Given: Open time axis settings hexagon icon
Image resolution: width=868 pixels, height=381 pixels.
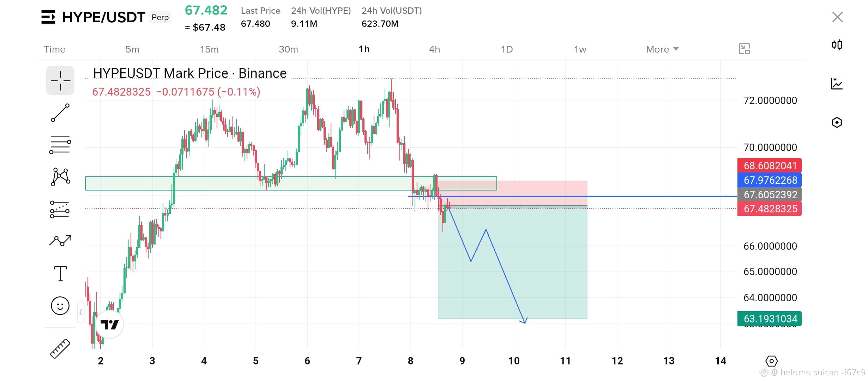Looking at the screenshot, I should coord(772,361).
